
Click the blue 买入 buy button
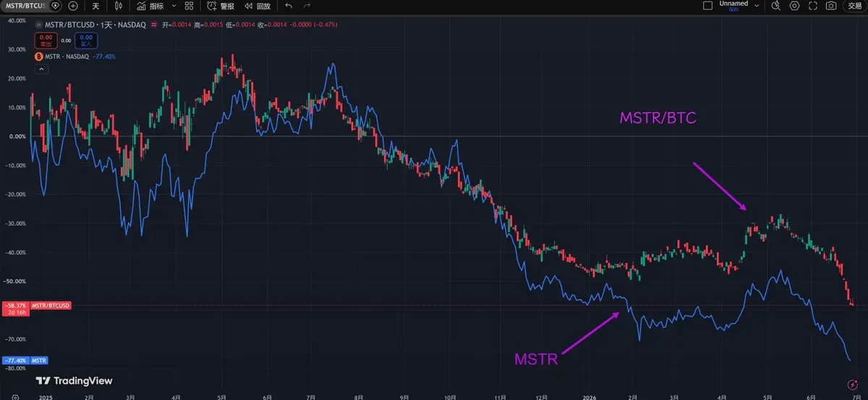point(85,40)
